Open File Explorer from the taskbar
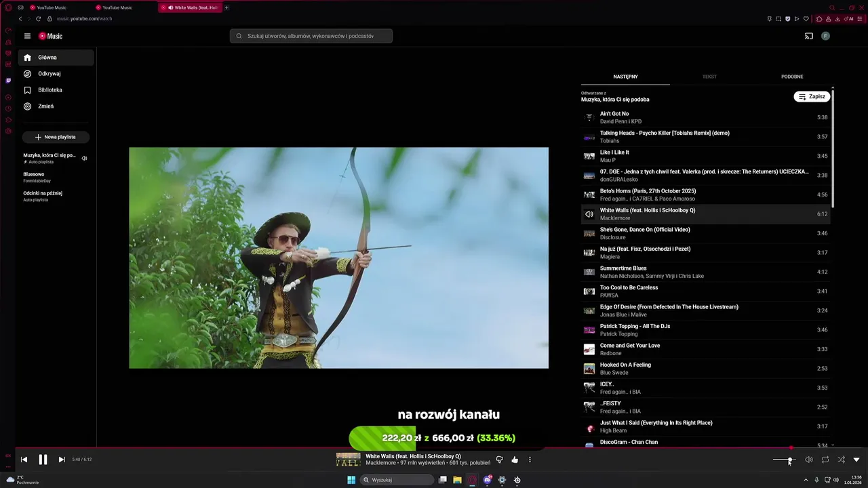The width and height of the screenshot is (868, 488). (x=458, y=480)
